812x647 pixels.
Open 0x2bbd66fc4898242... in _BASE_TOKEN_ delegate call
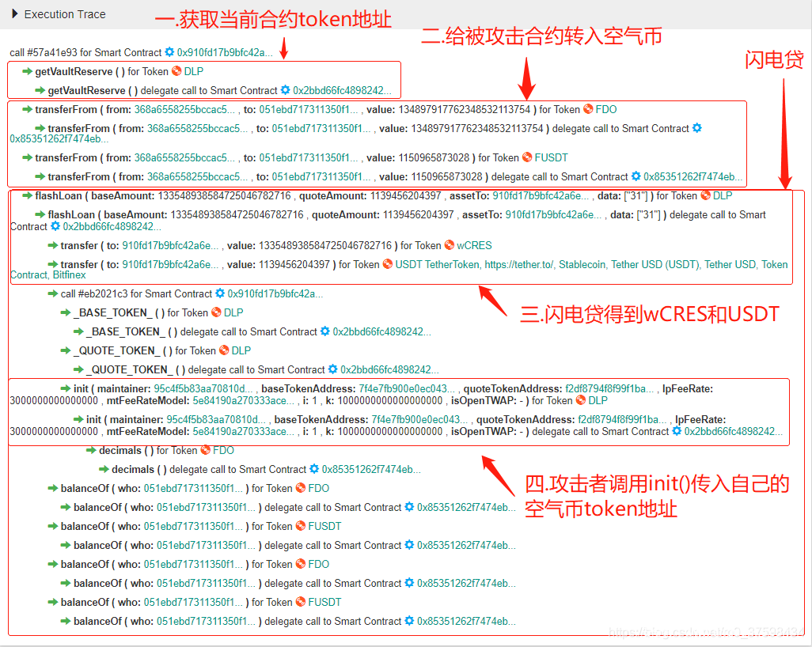(381, 331)
